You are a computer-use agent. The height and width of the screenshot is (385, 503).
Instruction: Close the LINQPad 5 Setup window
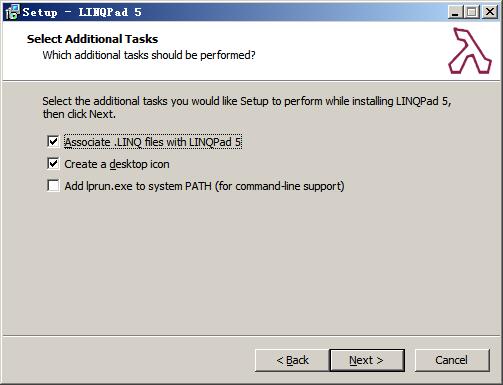tap(490, 12)
